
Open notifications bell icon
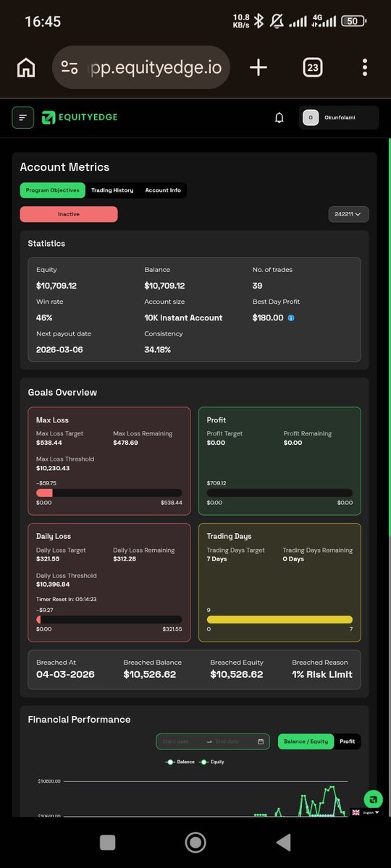click(x=279, y=118)
